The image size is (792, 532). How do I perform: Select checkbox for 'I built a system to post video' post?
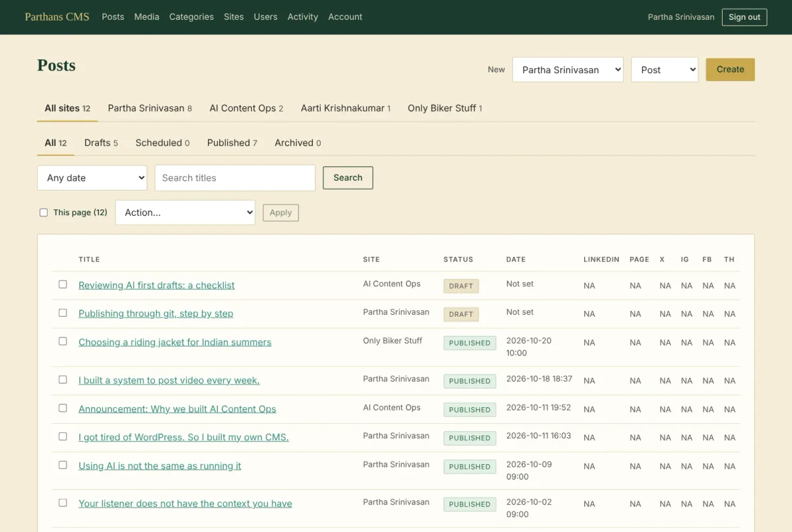(63, 380)
